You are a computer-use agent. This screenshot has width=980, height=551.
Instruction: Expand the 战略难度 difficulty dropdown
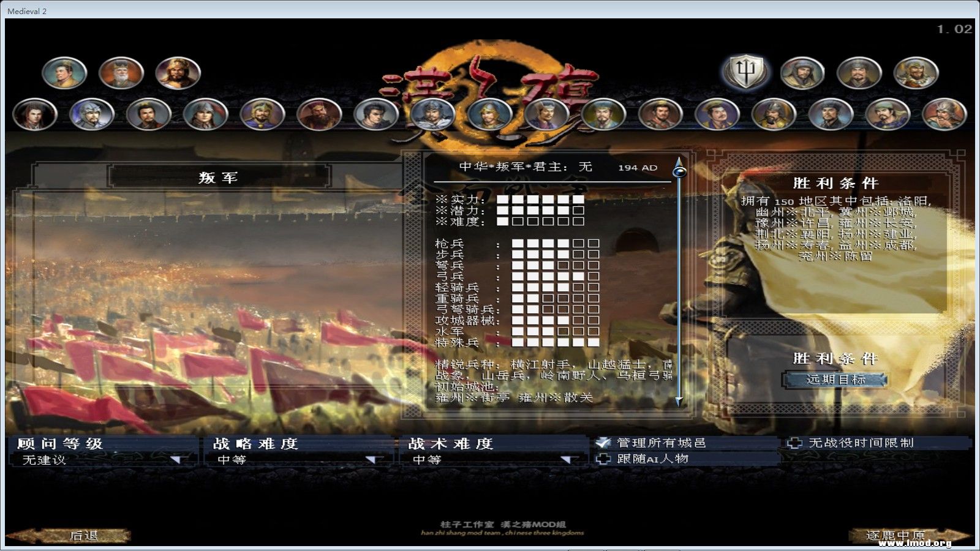coord(371,459)
